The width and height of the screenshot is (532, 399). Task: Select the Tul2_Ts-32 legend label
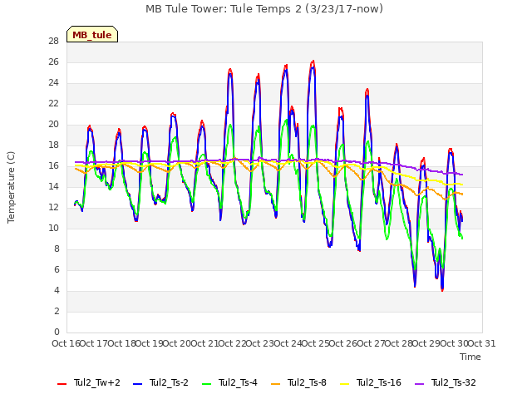pyautogui.click(x=454, y=382)
